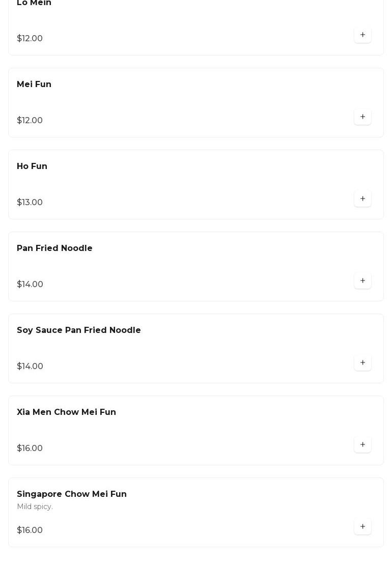392x561 pixels.
Task: Open the Mei Fun item title
Action: click(x=34, y=85)
